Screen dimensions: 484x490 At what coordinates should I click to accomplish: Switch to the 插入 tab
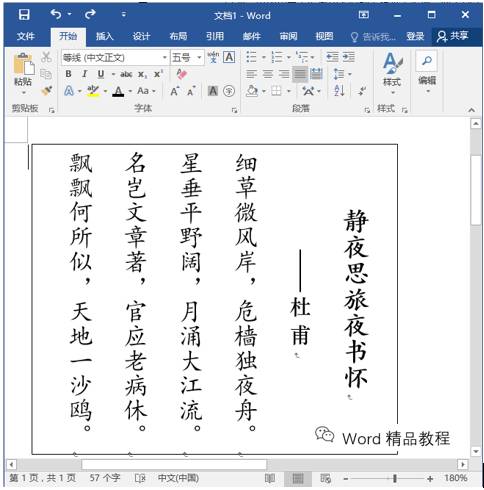click(x=105, y=36)
